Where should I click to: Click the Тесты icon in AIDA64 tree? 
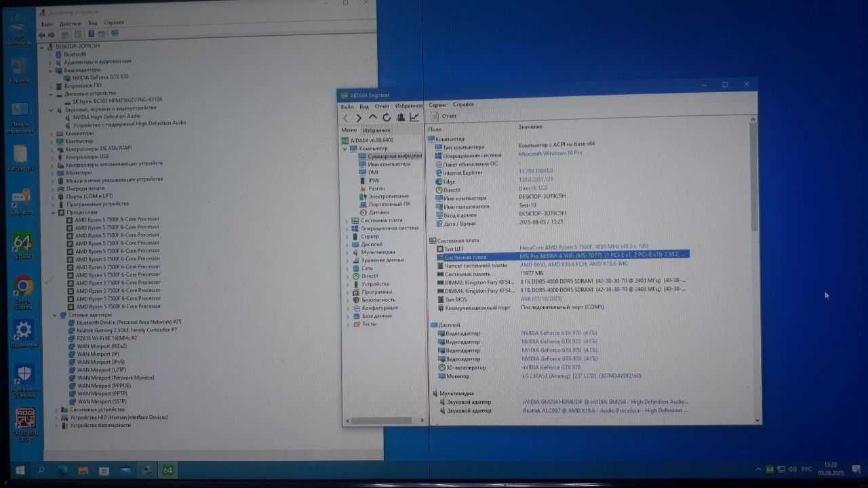click(x=357, y=324)
